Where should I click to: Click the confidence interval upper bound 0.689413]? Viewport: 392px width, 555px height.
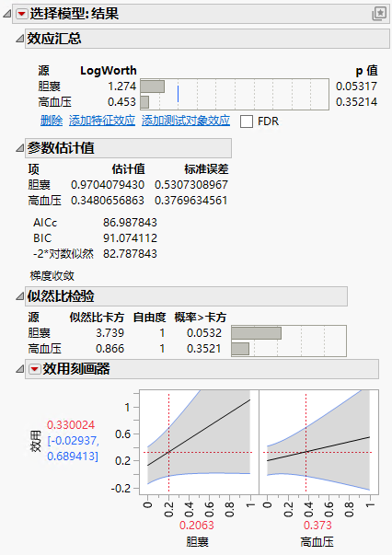click(73, 457)
